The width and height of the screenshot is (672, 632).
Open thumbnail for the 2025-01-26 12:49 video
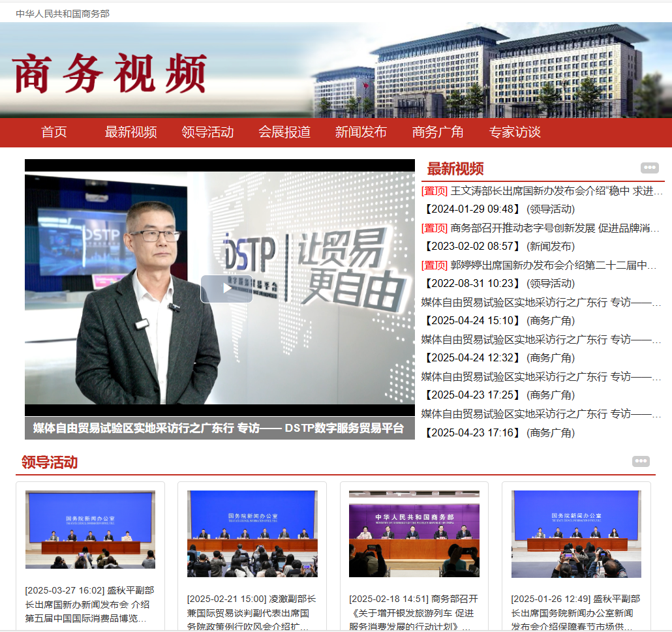pos(577,534)
